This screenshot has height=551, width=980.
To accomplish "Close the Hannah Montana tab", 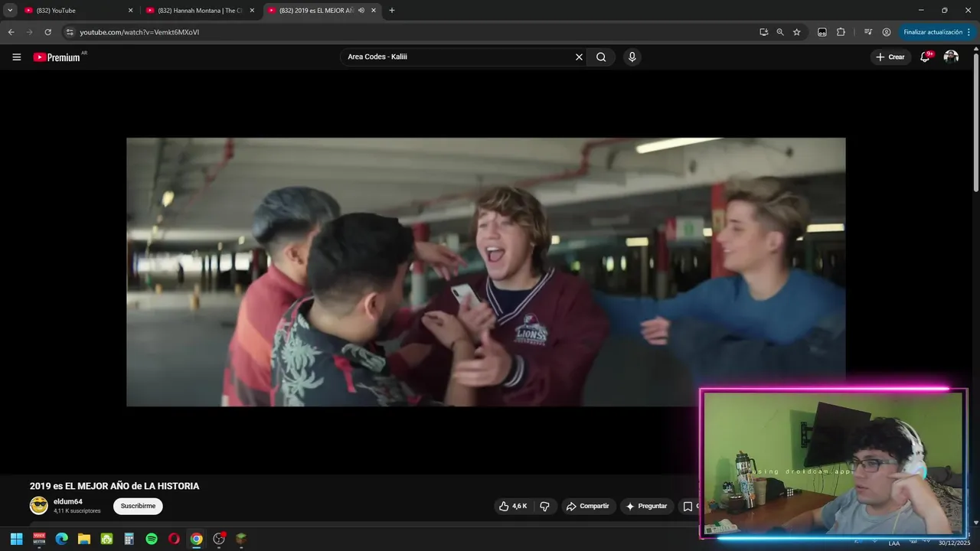I will pos(252,11).
